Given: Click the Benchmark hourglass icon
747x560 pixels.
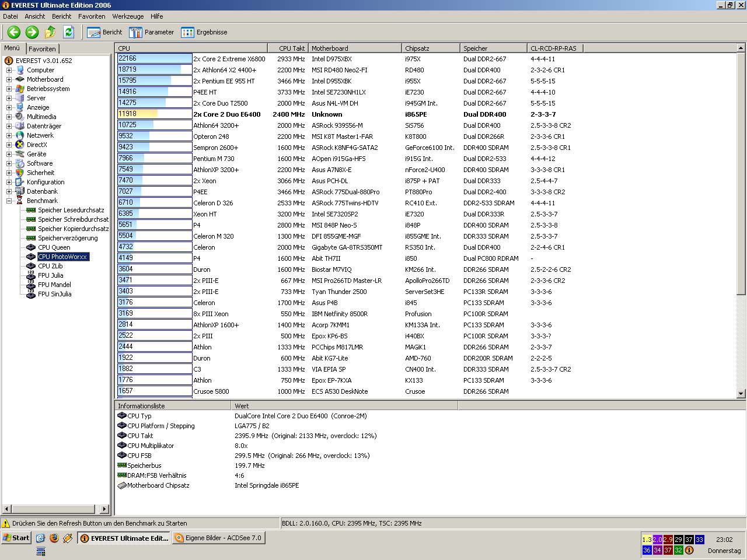Looking at the screenshot, I should click(x=20, y=201).
